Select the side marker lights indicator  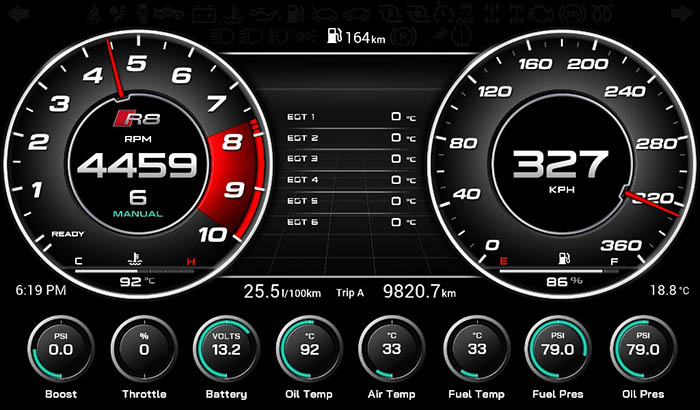[x=306, y=36]
